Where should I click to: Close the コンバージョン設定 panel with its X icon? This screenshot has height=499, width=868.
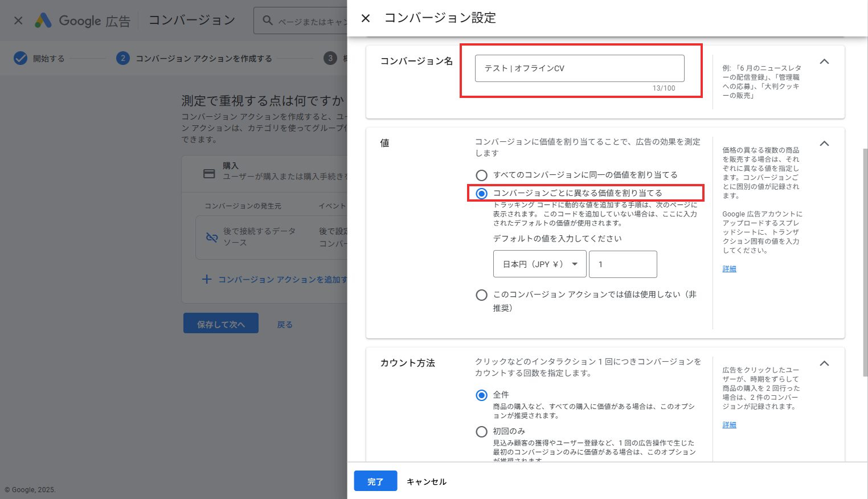365,18
